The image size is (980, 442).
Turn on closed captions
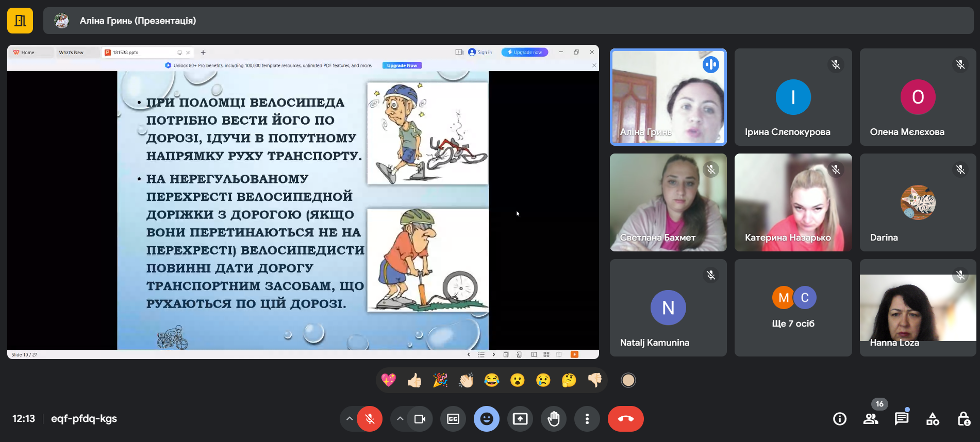453,419
